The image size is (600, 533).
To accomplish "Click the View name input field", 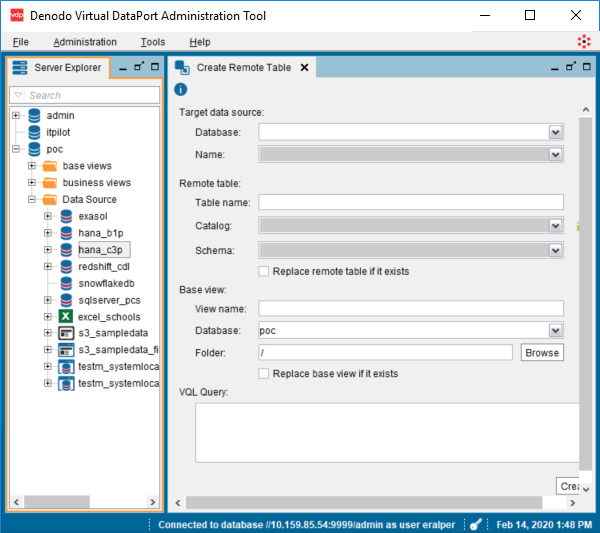I will [411, 308].
